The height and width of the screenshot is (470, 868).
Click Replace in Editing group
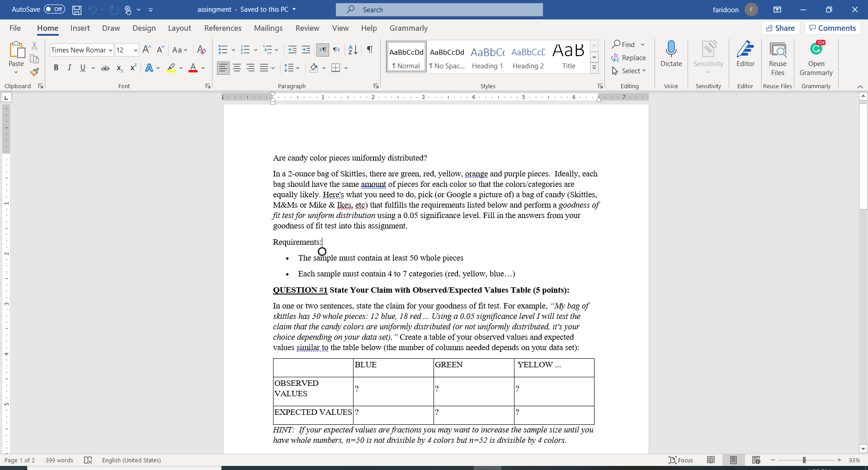pyautogui.click(x=628, y=58)
